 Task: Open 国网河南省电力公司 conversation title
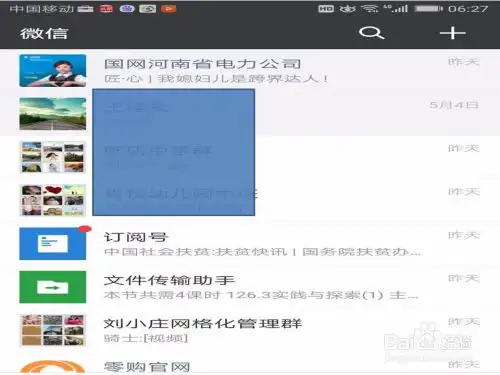click(x=202, y=64)
